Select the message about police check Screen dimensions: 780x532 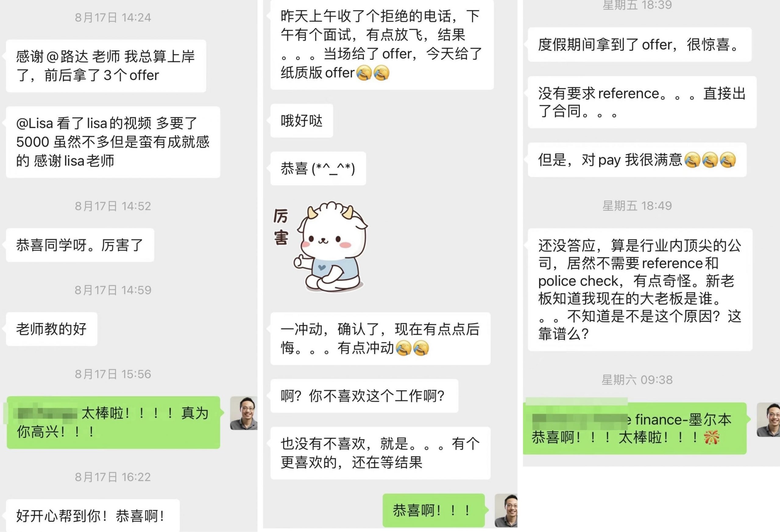click(640, 290)
